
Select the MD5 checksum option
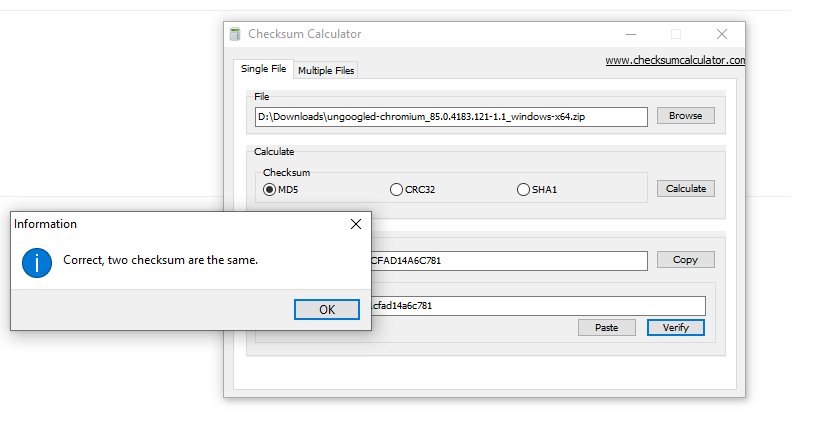(x=270, y=189)
